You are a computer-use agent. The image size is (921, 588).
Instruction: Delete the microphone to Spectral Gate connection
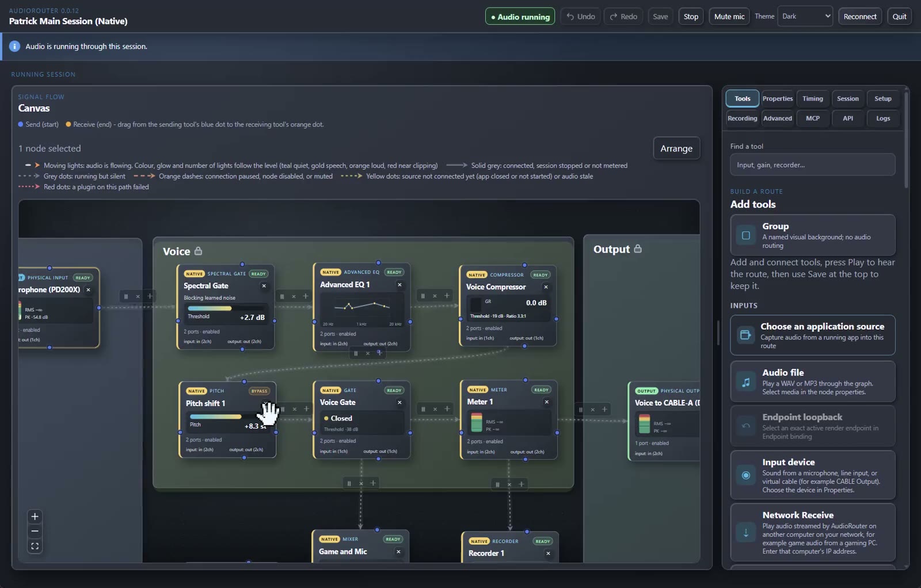point(138,296)
